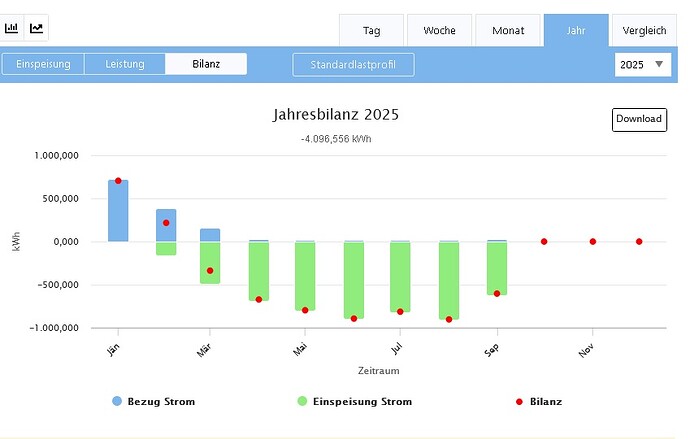This screenshot has width=690, height=439.
Task: Open the year 2025 dropdown
Action: (641, 65)
